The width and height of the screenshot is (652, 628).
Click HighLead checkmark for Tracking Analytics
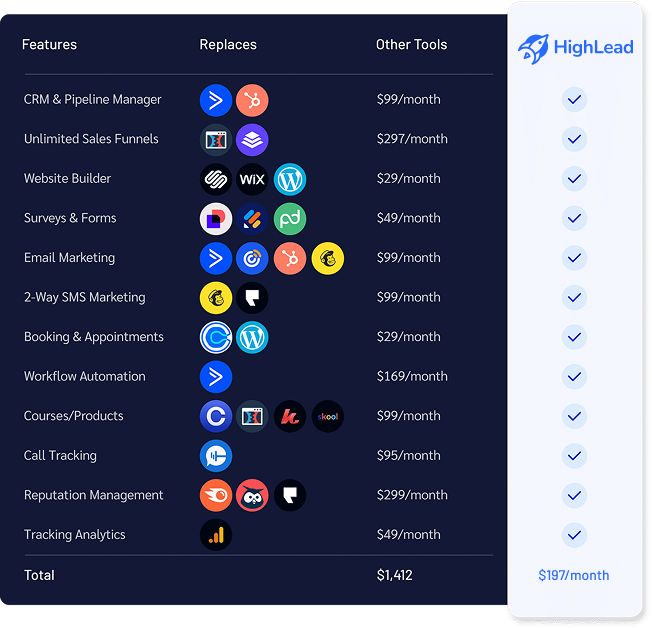click(574, 535)
